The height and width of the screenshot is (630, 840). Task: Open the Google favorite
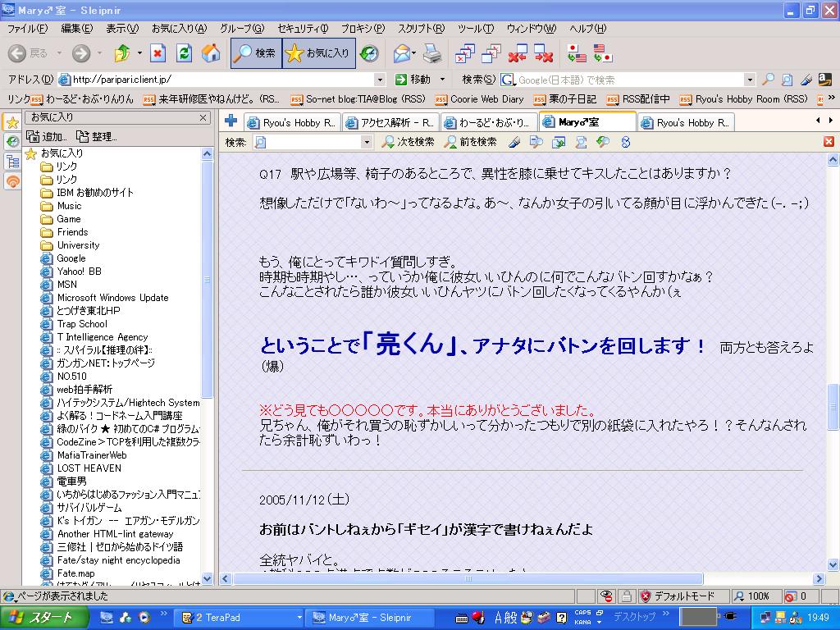(x=63, y=258)
